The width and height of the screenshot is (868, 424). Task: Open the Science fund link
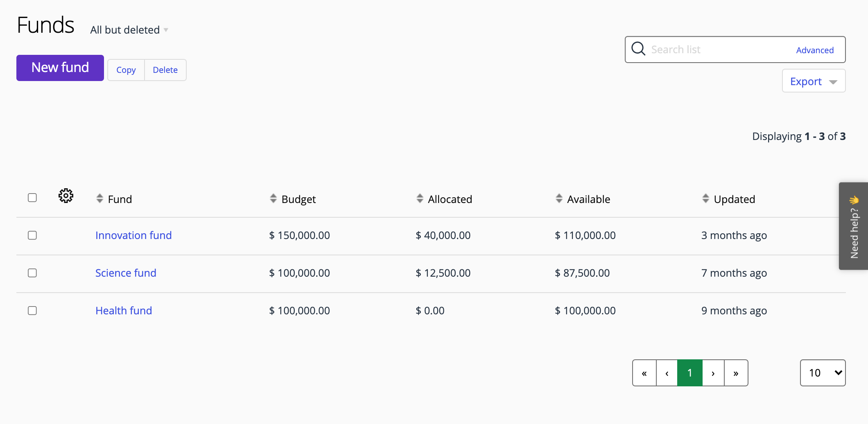tap(126, 273)
